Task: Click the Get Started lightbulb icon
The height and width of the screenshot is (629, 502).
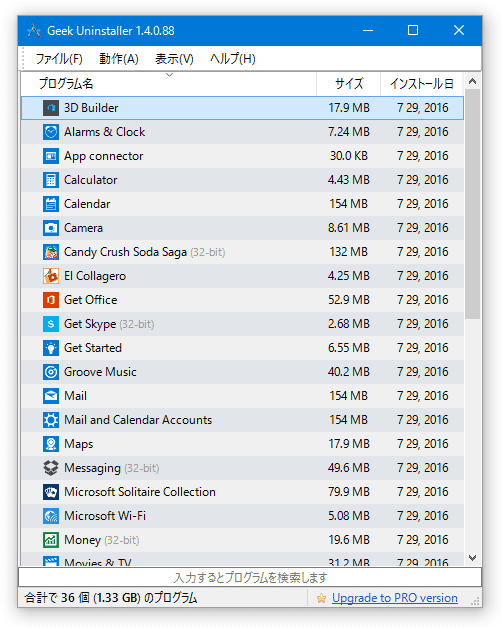Action: point(51,348)
